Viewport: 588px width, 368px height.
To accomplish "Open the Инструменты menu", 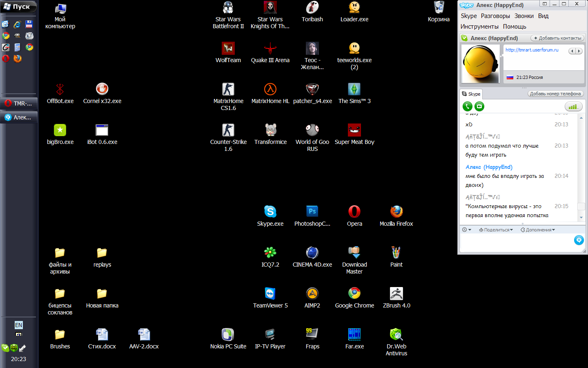I will click(x=479, y=27).
